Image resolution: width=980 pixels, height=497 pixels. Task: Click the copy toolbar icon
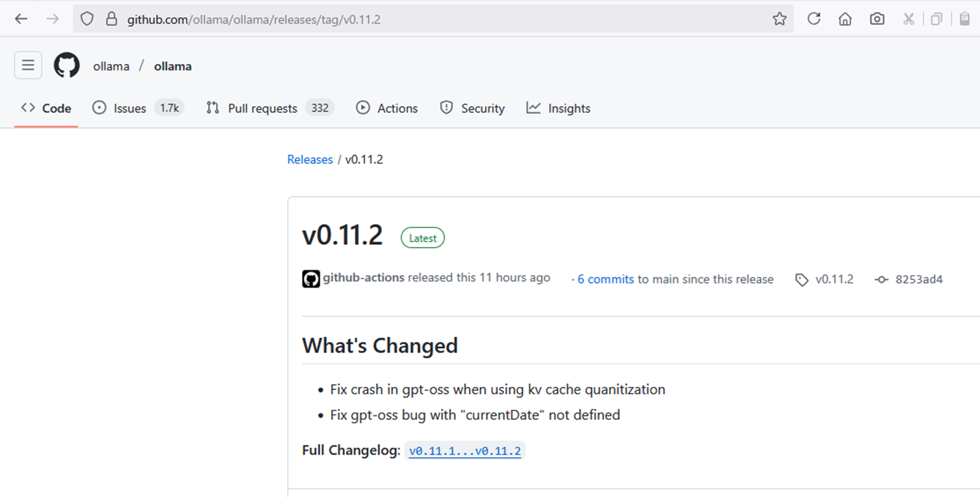click(x=936, y=19)
